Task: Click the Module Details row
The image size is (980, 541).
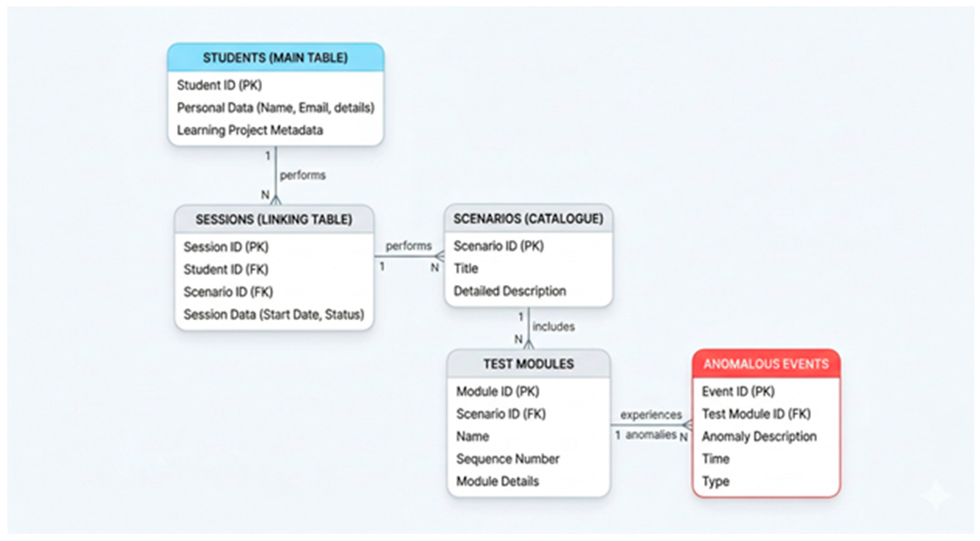Action: (497, 481)
